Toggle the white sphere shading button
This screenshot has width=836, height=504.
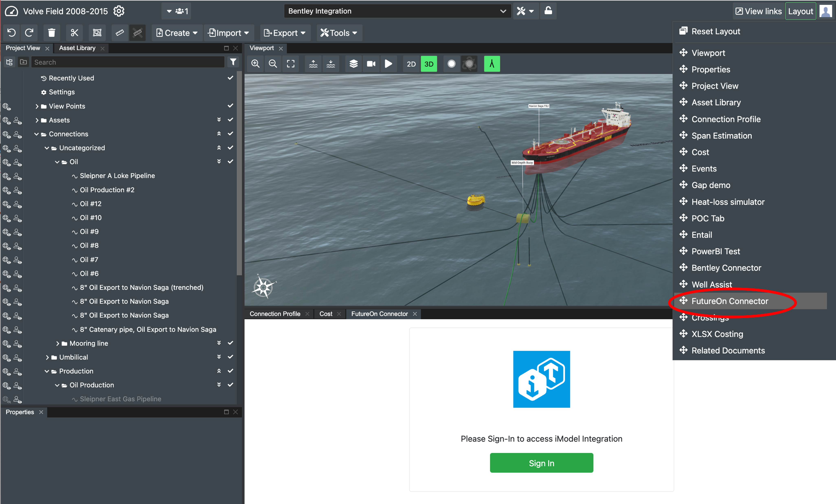click(452, 64)
